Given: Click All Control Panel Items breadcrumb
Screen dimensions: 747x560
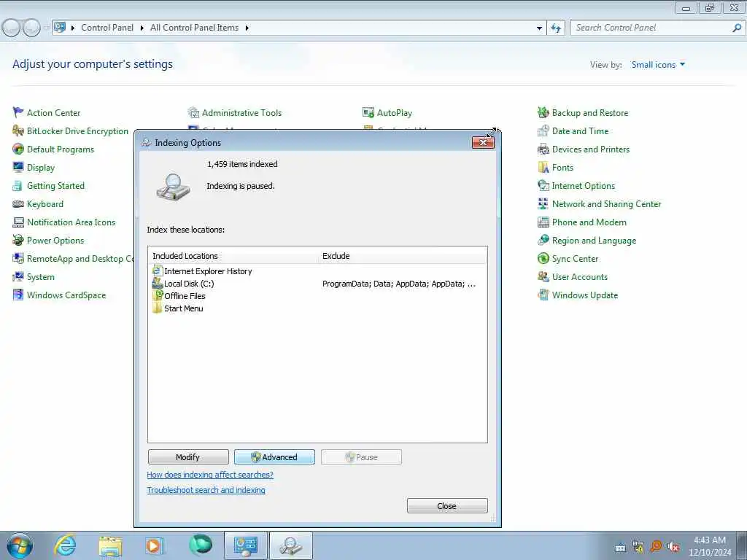Looking at the screenshot, I should (x=194, y=28).
